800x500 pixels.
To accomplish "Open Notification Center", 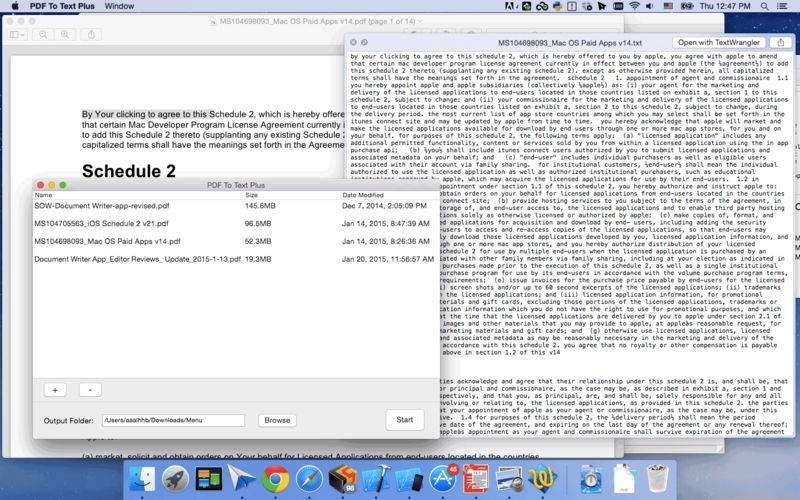I will click(782, 6).
